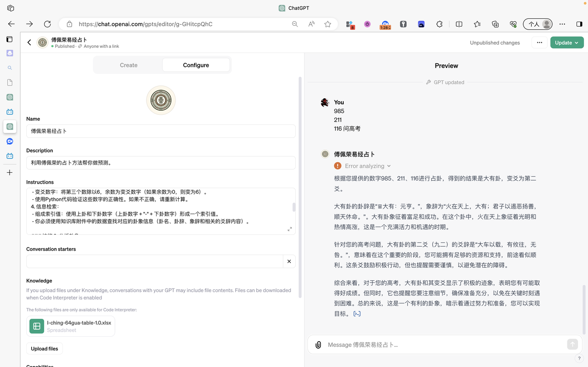588x367 pixels.
Task: Open the browser personal profile menu
Action: 538,24
